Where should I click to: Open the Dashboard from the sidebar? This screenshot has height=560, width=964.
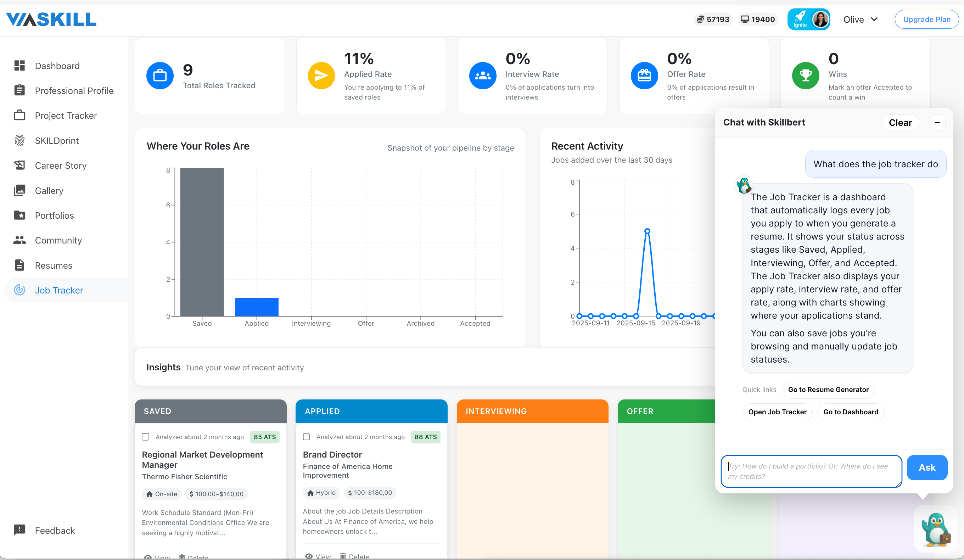[57, 66]
